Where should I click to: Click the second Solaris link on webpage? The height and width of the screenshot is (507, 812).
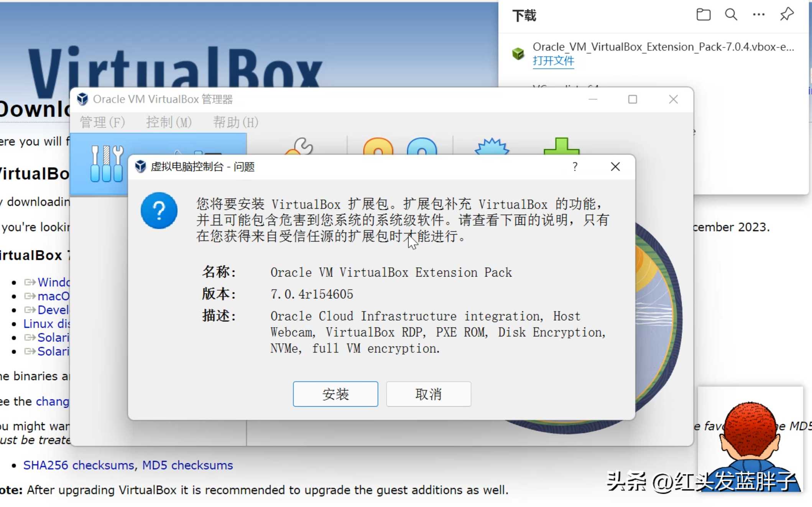point(54,351)
